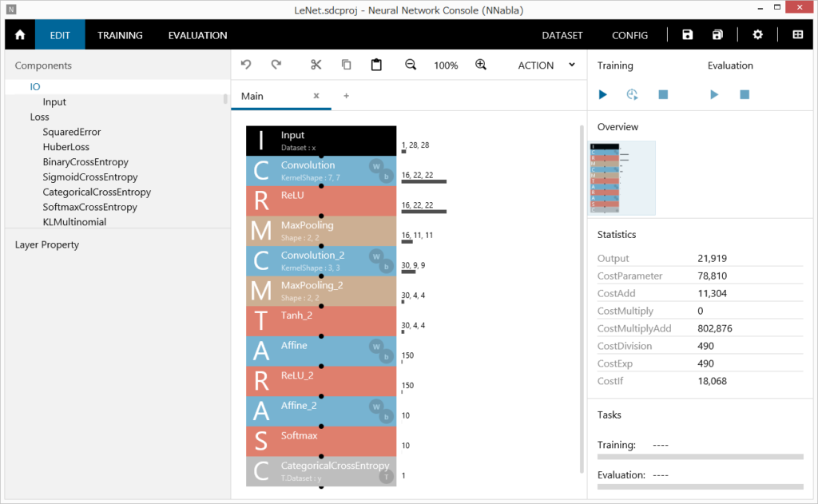The height and width of the screenshot is (504, 818).
Task: Collapse the IO component group
Action: 35,86
